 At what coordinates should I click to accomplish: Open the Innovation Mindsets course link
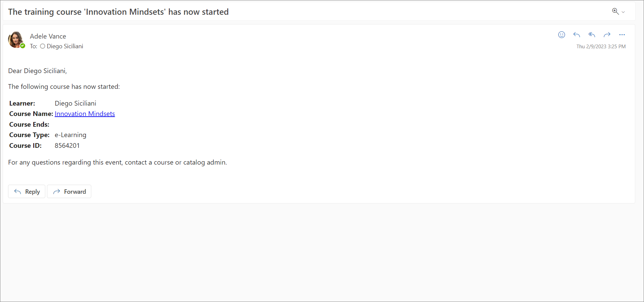point(85,114)
